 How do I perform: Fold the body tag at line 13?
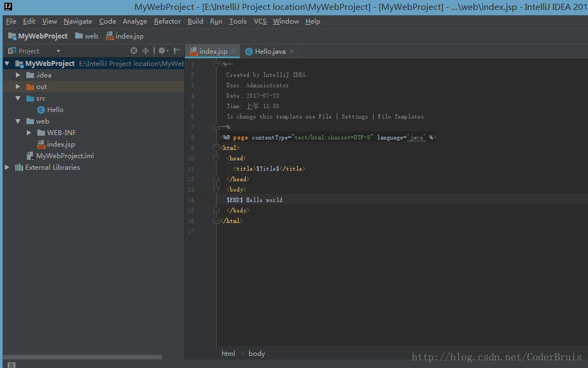216,189
